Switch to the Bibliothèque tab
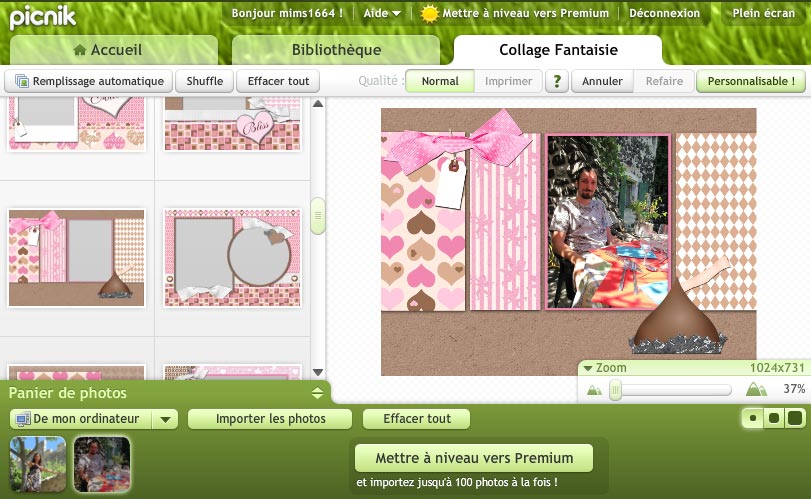Image resolution: width=811 pixels, height=499 pixels. (336, 50)
